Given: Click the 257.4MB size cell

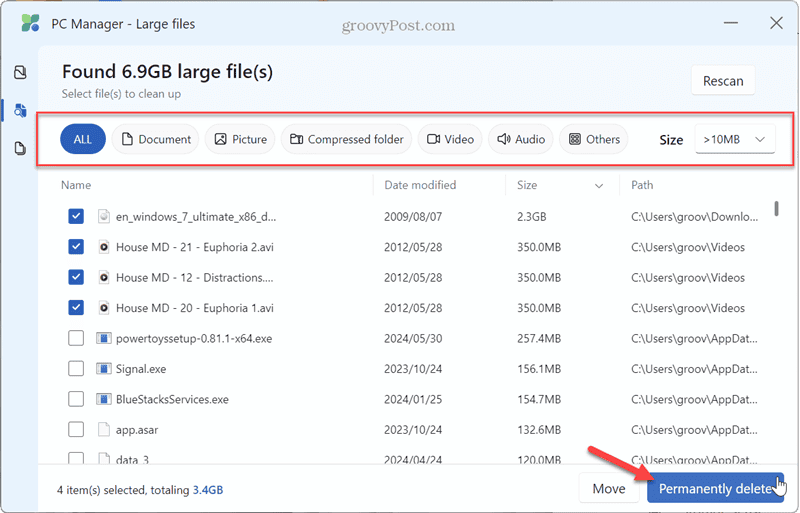Looking at the screenshot, I should click(539, 338).
